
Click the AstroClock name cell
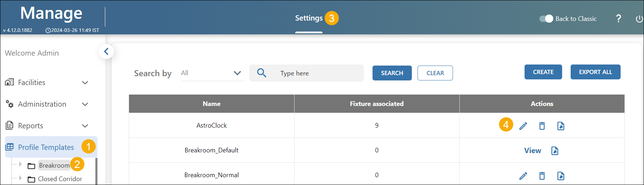tap(212, 125)
